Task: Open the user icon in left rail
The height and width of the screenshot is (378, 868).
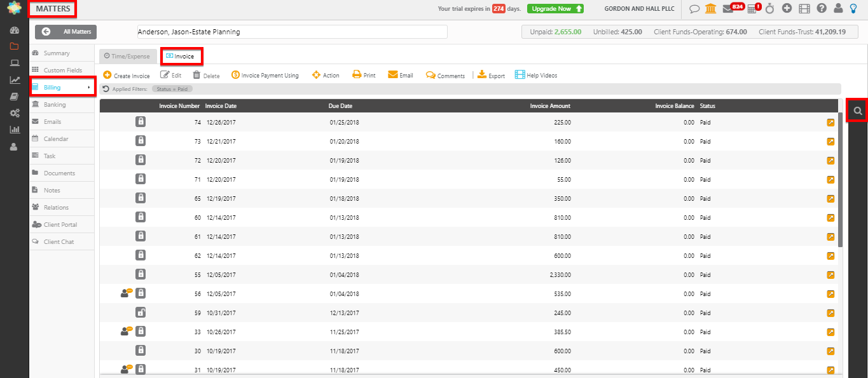Action: pyautogui.click(x=14, y=146)
